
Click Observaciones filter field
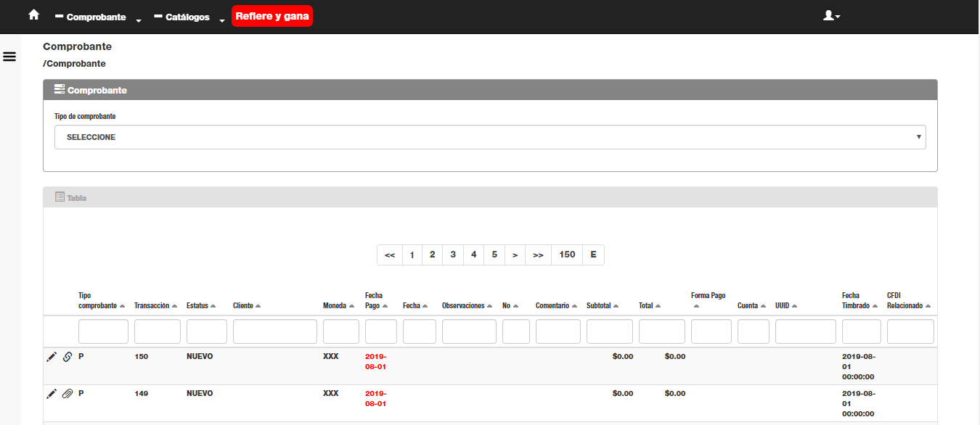[x=469, y=331]
